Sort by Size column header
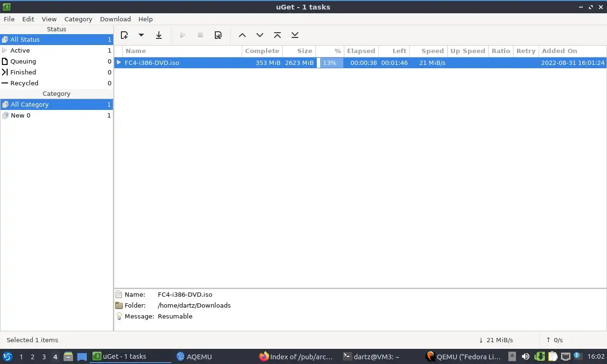607x364 pixels. coord(299,51)
